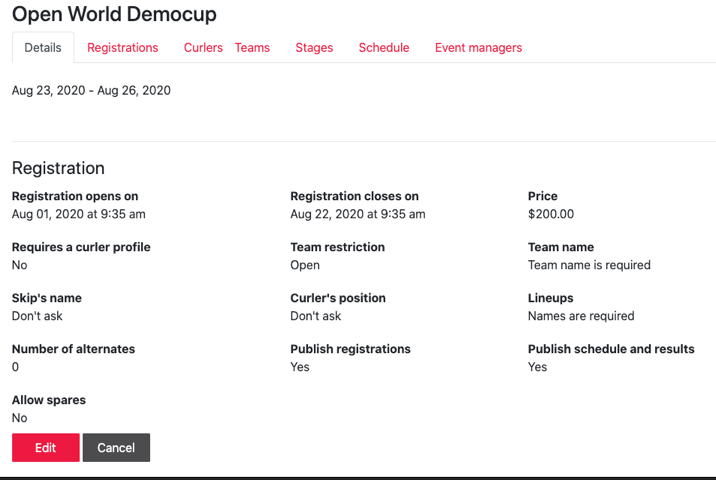
Task: Click the "Skip's name" label
Action: coord(47,298)
